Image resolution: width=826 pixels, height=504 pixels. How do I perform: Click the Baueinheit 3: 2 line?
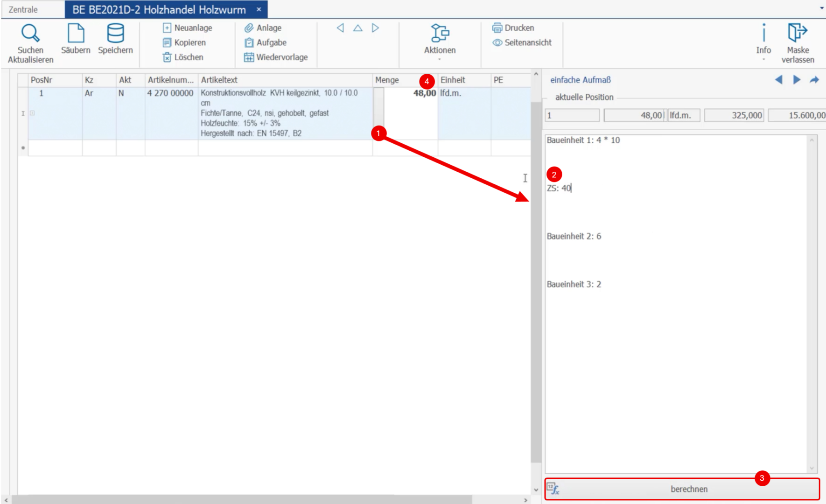574,284
